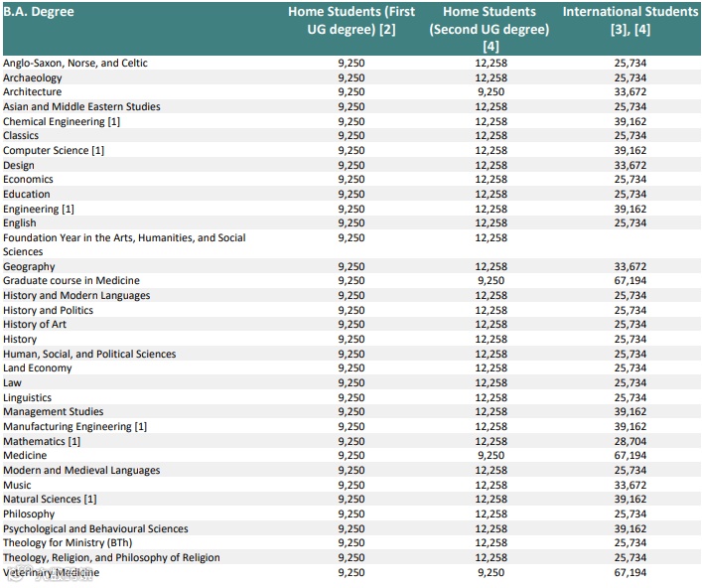Image resolution: width=702 pixels, height=588 pixels.
Task: Click the 'Architecture' course name
Action: click(32, 91)
